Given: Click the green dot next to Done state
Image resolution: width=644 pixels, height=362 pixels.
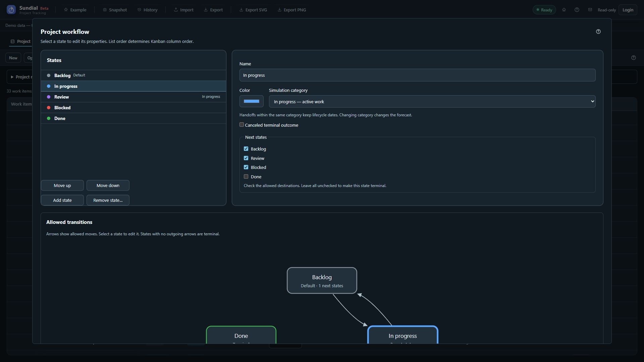Looking at the screenshot, I should pos(49,118).
